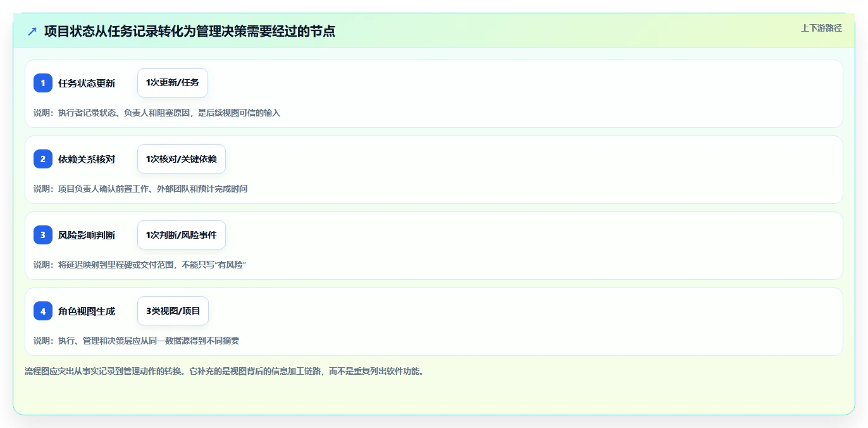Click the panel heading 项目状态从任务记录转化
Screen dimensions: 868x428
[x=190, y=31]
